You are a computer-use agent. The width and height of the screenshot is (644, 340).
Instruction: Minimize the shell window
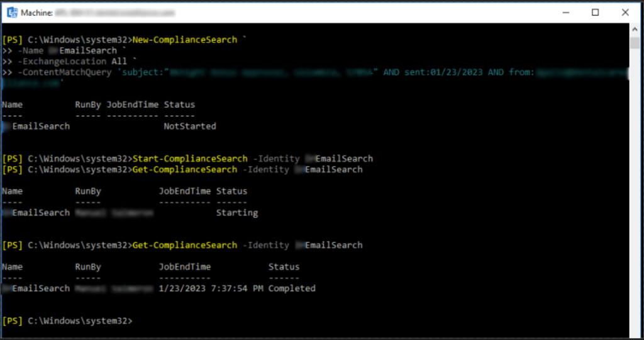[x=565, y=13]
